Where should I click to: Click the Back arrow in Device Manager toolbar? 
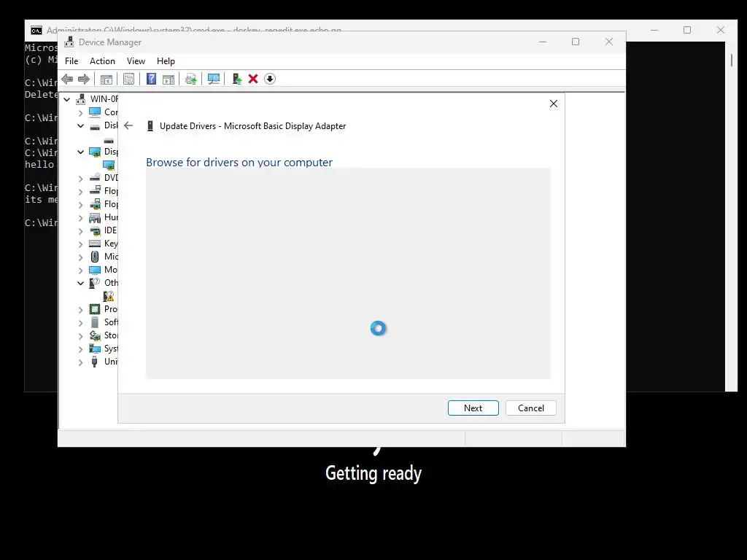pyautogui.click(x=67, y=79)
